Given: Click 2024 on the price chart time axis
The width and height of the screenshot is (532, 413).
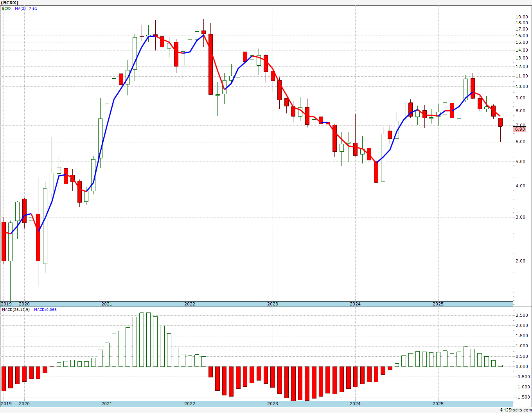Looking at the screenshot, I should (355, 304).
